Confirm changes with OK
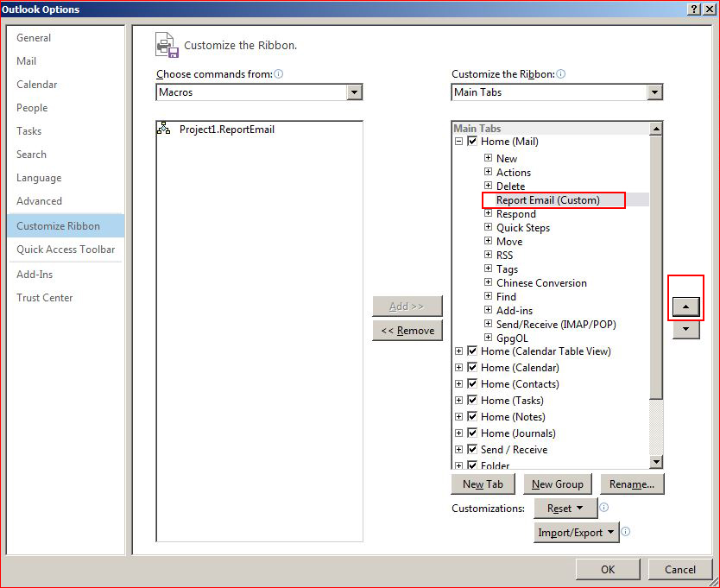This screenshot has height=588, width=720. 608,570
